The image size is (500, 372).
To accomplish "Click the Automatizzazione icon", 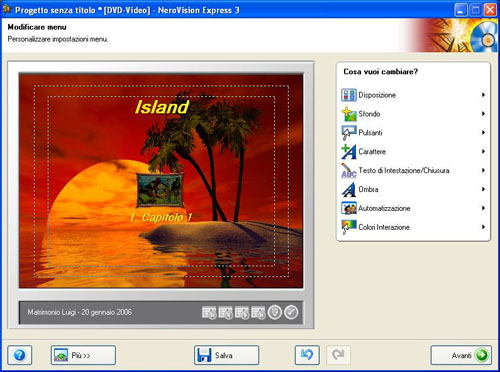I will (x=349, y=208).
